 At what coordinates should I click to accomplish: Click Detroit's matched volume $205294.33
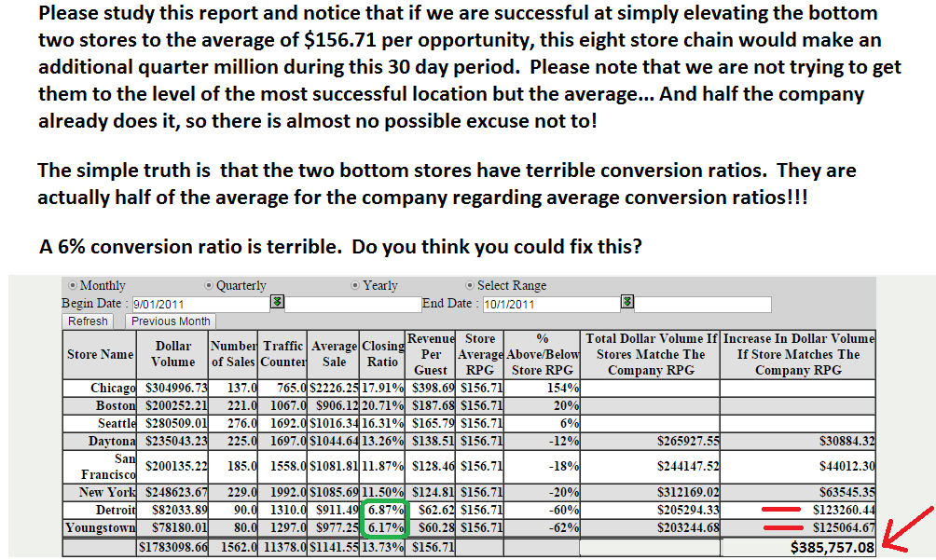click(651, 511)
